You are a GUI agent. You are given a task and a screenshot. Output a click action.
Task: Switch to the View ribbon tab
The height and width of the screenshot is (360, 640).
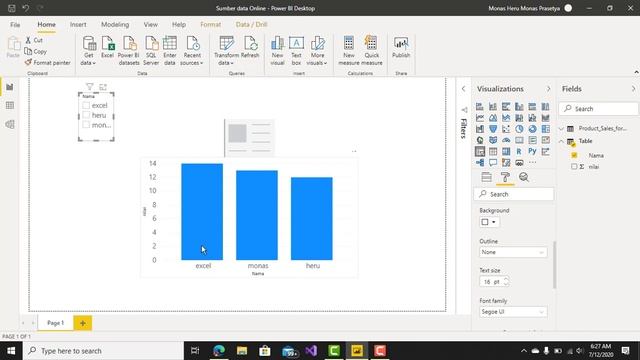pyautogui.click(x=151, y=24)
